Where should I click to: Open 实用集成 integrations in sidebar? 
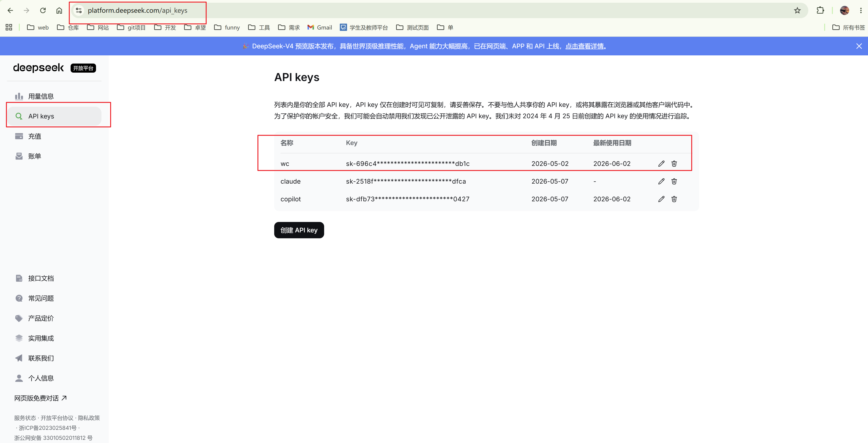(54, 338)
